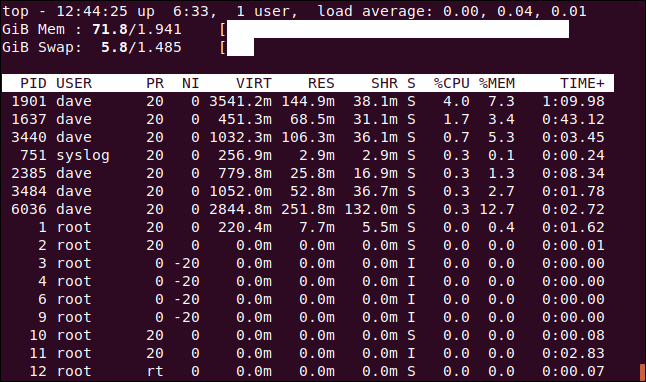Select PID 3484 in process list
The image size is (646, 382).
coord(29,191)
